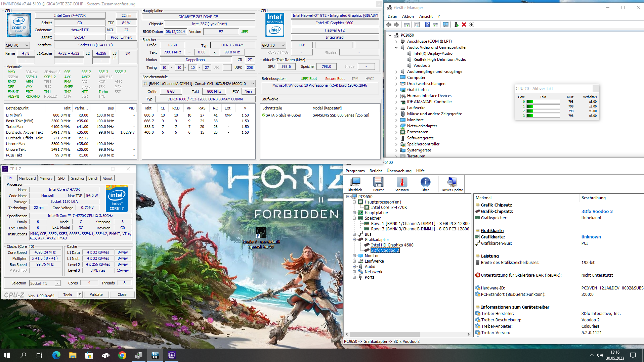The height and width of the screenshot is (362, 644).
Task: Click the Update driver icon in Geräte-Manager
Action: (456, 25)
